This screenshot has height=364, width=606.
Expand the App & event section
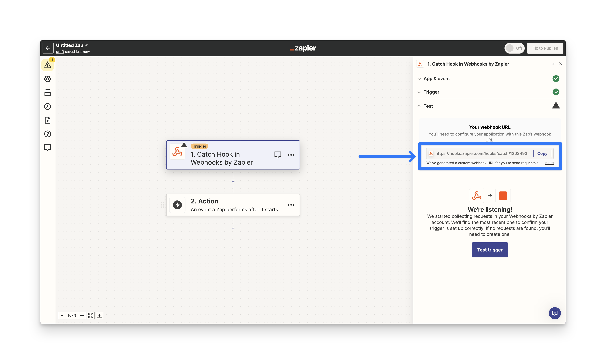[437, 79]
